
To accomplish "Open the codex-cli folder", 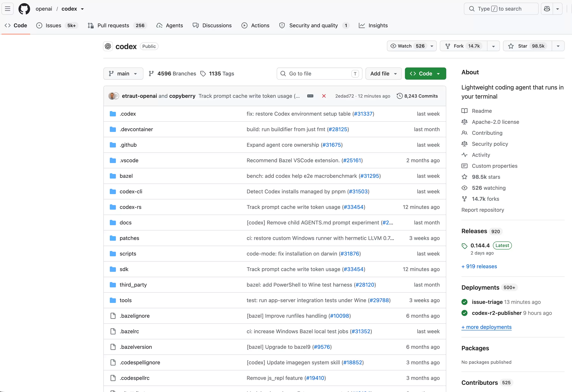I will pyautogui.click(x=131, y=191).
